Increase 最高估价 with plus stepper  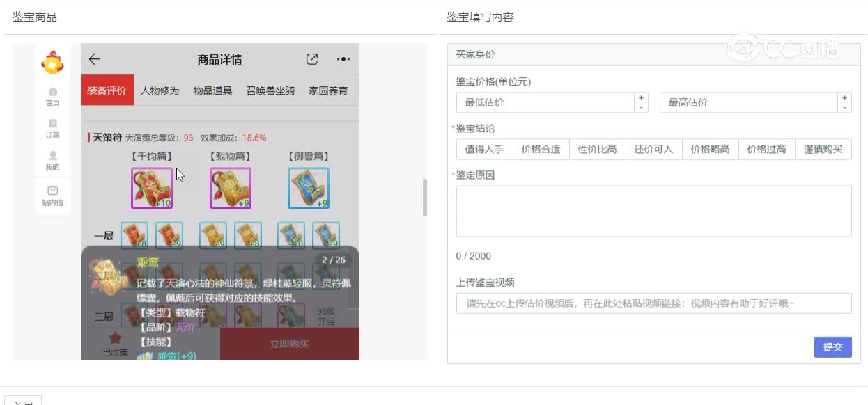pos(844,97)
